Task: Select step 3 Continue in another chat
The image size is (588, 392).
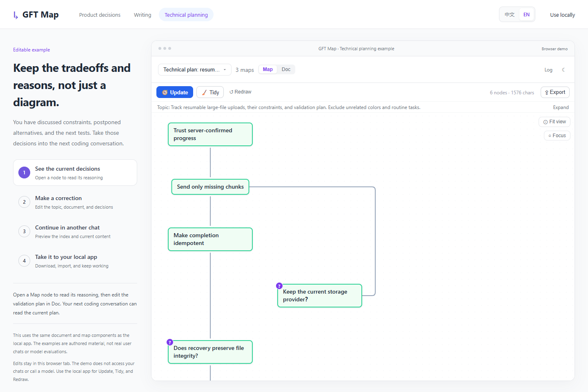Action: coord(75,232)
